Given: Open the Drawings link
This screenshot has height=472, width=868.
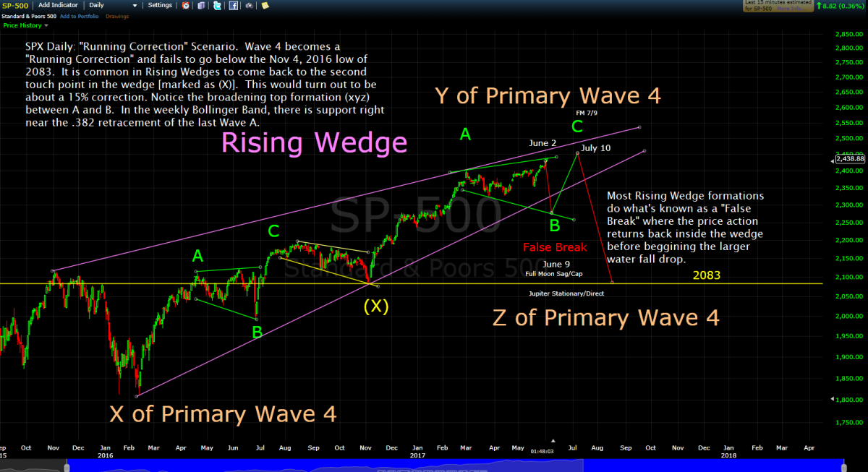Looking at the screenshot, I should pyautogui.click(x=117, y=16).
